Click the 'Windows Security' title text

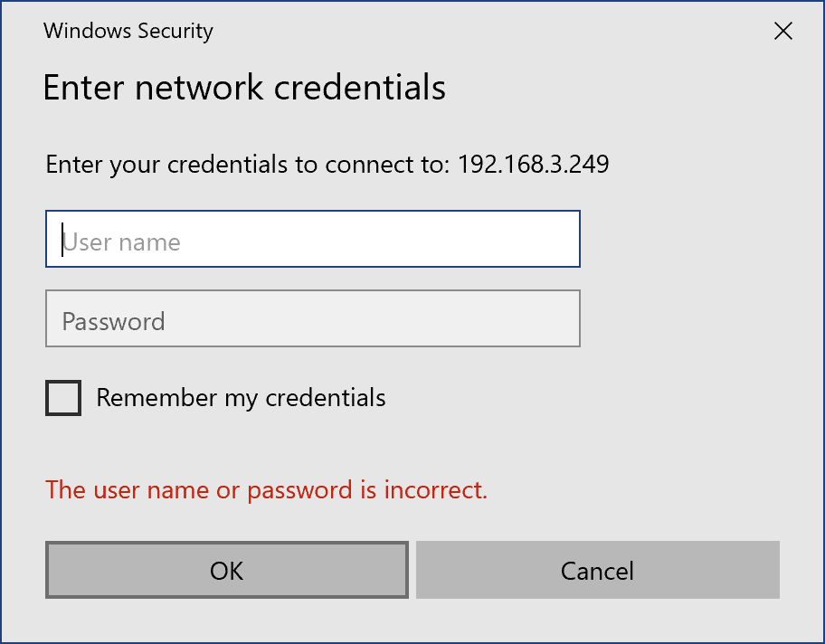[x=128, y=31]
